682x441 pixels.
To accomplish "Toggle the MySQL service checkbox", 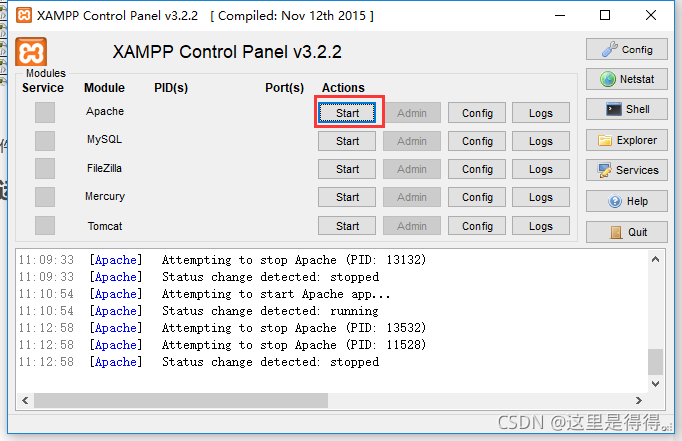I will pos(45,141).
